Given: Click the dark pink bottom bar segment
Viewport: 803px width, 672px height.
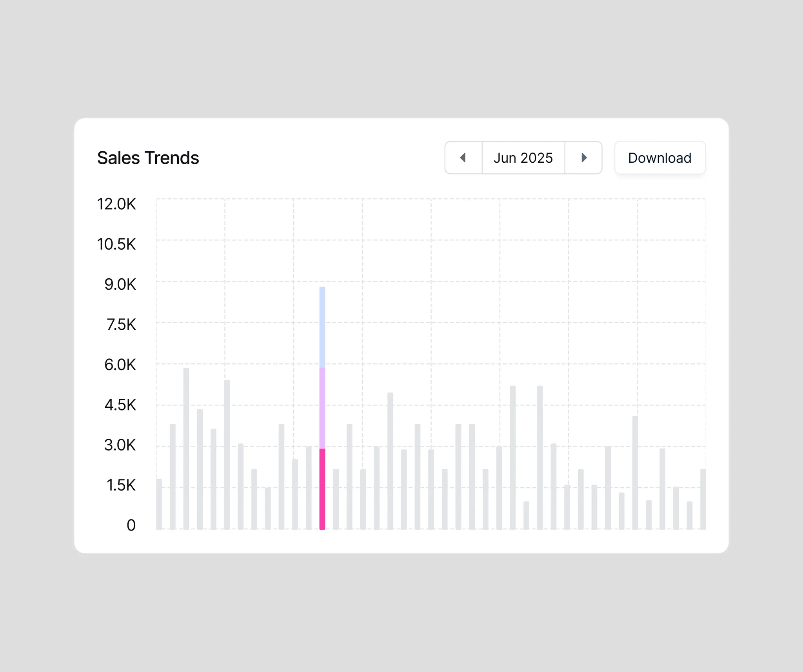Looking at the screenshot, I should [322, 489].
